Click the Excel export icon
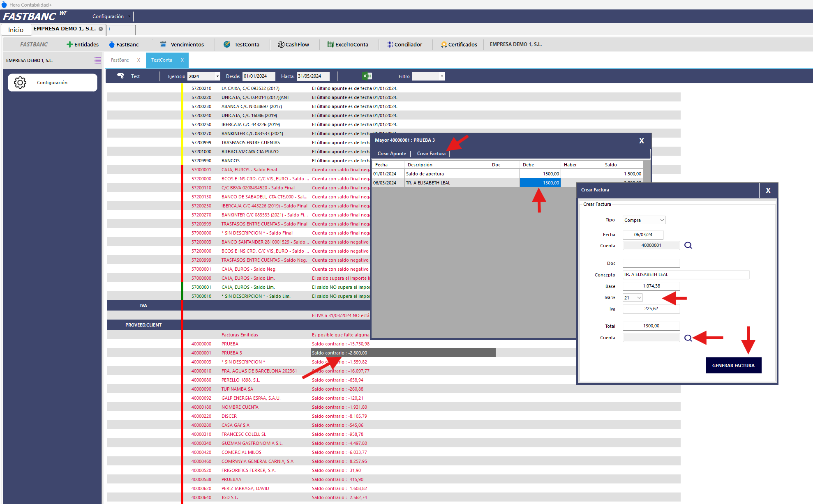The width and height of the screenshot is (813, 504). [x=367, y=76]
